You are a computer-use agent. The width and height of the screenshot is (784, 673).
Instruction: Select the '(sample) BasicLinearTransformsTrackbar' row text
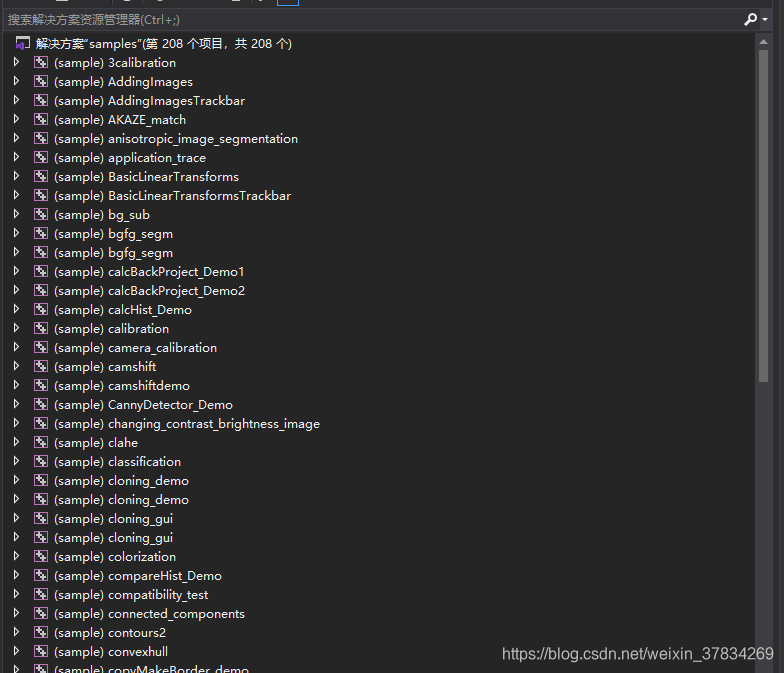[x=172, y=196]
